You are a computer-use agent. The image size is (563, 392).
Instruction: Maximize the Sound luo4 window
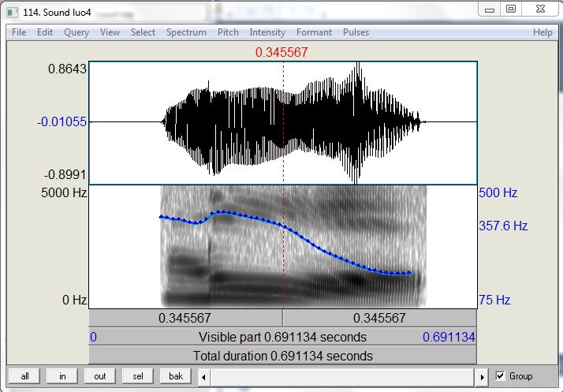pyautogui.click(x=511, y=9)
